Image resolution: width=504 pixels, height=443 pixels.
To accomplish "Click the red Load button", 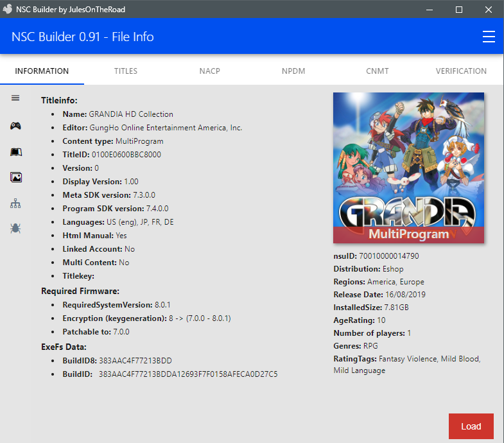I will click(471, 426).
